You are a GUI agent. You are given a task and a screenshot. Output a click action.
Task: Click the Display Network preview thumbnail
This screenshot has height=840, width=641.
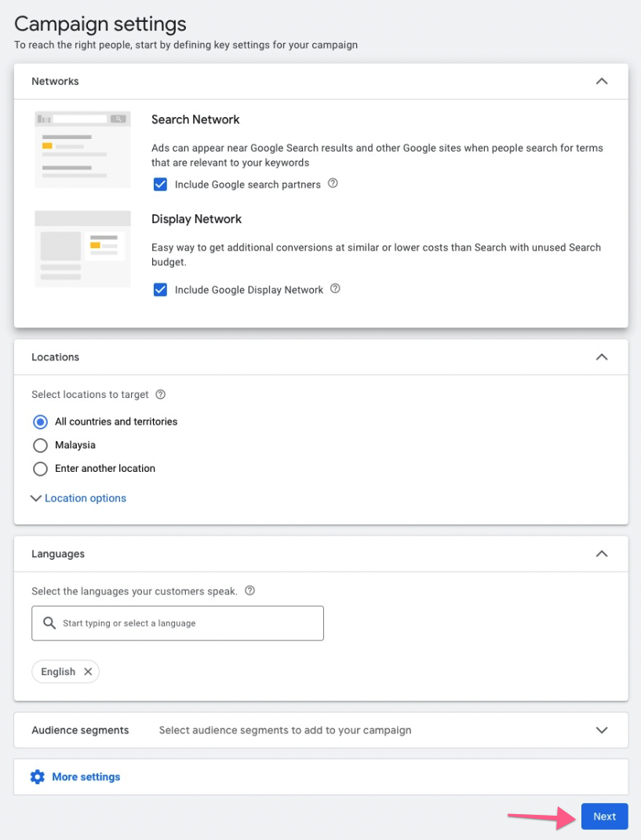[82, 249]
